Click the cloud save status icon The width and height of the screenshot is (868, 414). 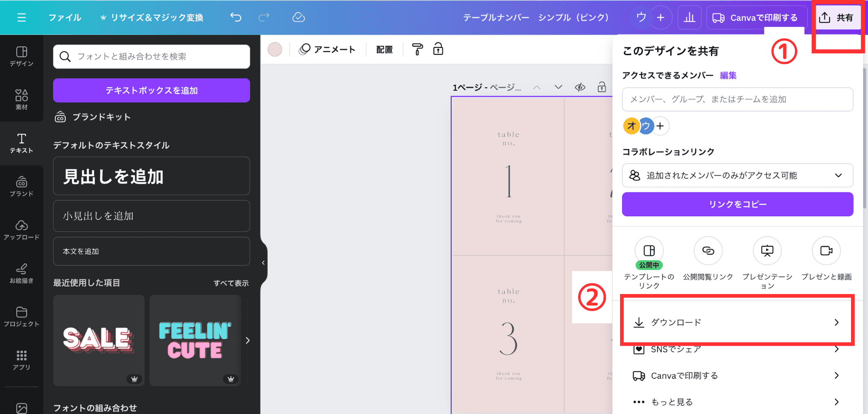point(298,17)
